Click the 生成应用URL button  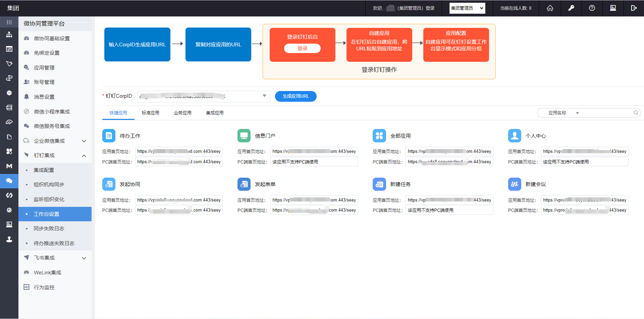click(296, 96)
